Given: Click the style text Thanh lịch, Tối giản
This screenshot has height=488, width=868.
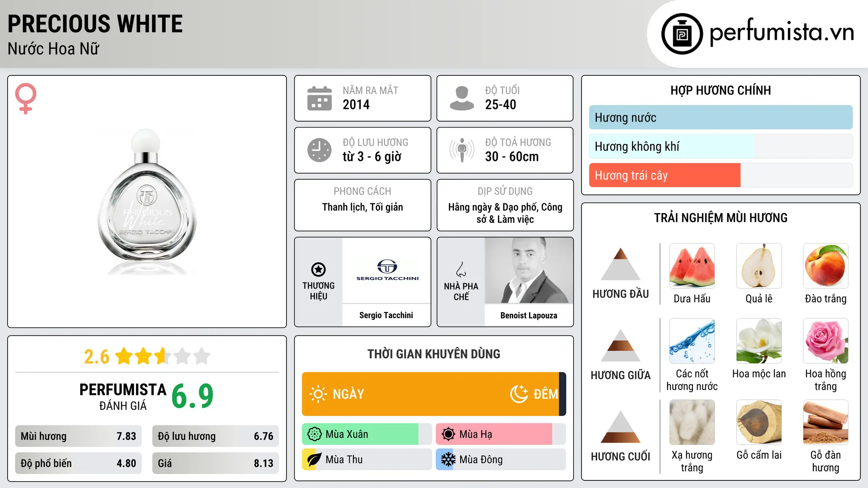Looking at the screenshot, I should pyautogui.click(x=362, y=207).
